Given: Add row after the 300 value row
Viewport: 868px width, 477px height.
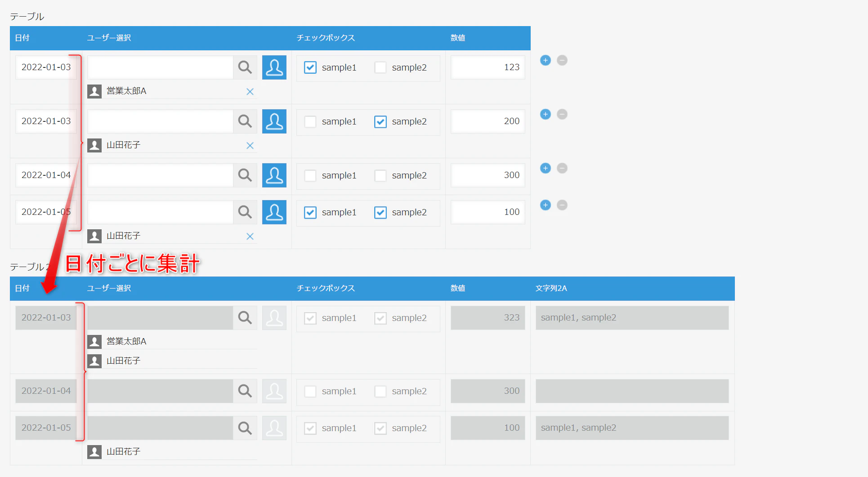Looking at the screenshot, I should point(546,168).
